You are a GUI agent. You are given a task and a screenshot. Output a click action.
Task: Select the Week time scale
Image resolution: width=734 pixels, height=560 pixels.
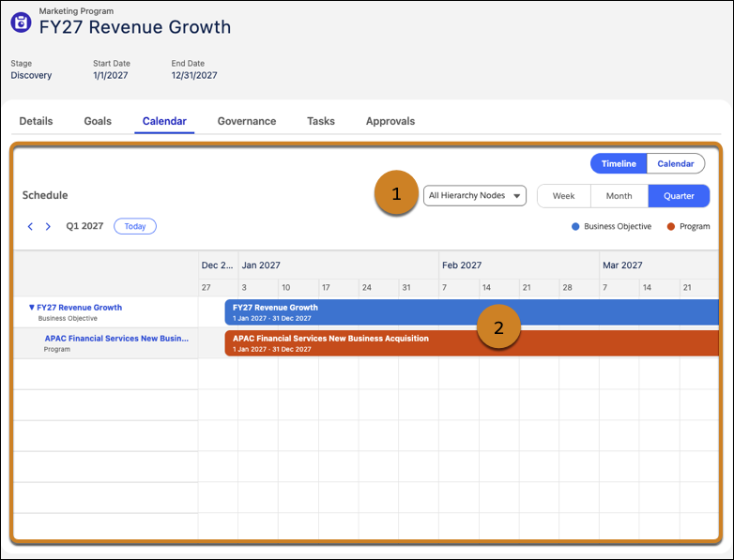[563, 196]
